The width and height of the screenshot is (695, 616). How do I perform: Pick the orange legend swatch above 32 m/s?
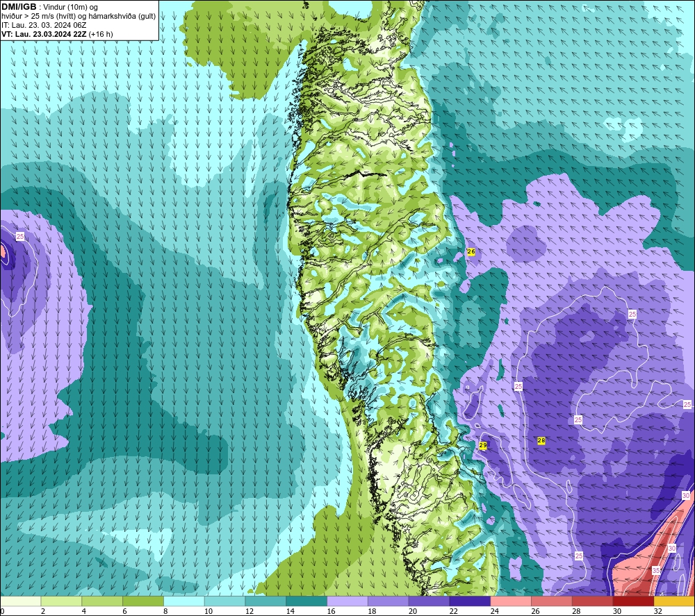tap(674, 601)
